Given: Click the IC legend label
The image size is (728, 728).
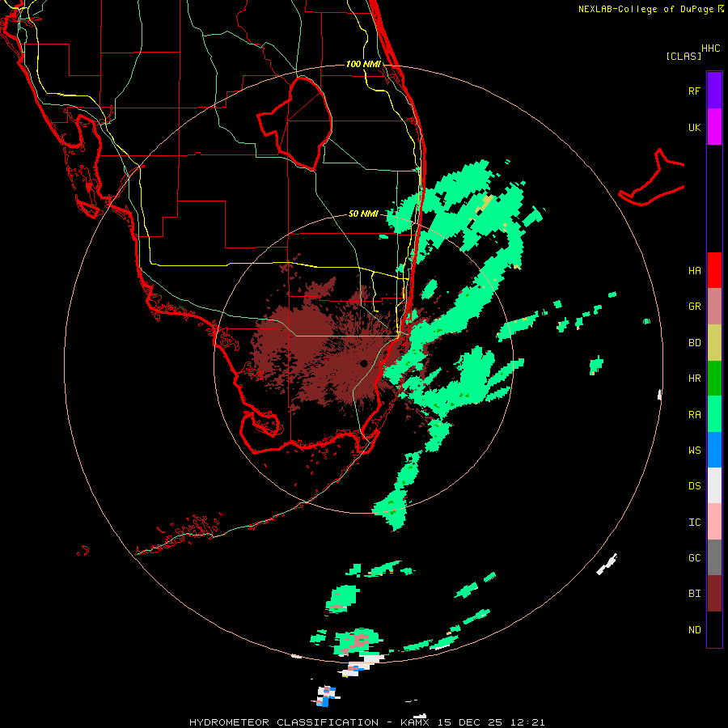Looking at the screenshot, I should click(x=694, y=523).
